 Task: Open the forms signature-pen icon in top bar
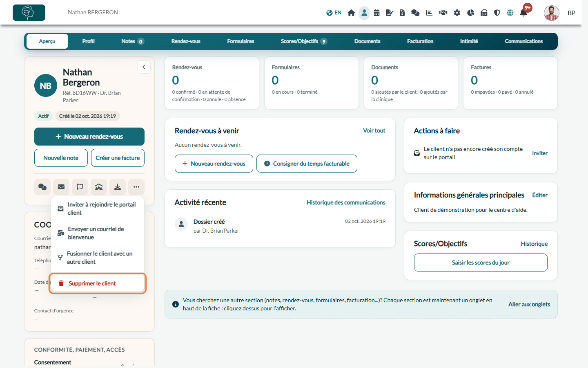tap(390, 13)
